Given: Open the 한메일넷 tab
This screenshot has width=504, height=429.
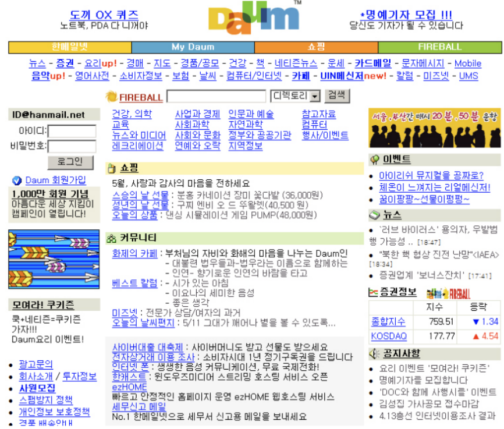Looking at the screenshot, I should [x=70, y=47].
